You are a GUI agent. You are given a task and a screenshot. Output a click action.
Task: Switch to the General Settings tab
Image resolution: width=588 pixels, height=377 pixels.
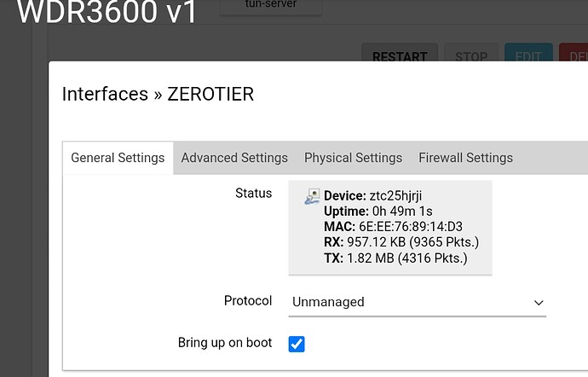pyautogui.click(x=118, y=158)
